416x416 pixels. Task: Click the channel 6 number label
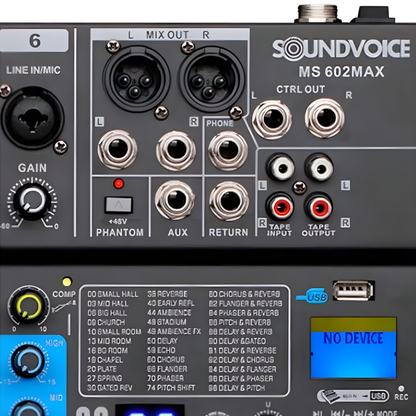click(x=34, y=41)
